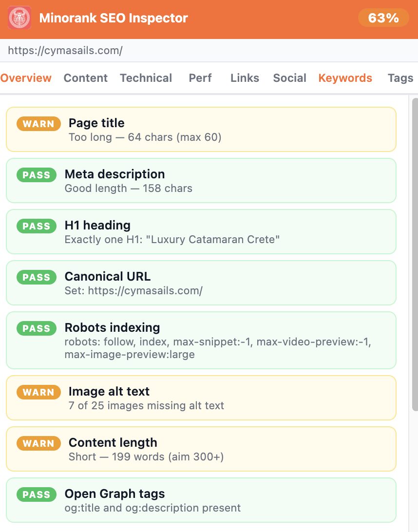This screenshot has width=418, height=532.
Task: Click the Open Graph tags heading
Action: coord(114,494)
